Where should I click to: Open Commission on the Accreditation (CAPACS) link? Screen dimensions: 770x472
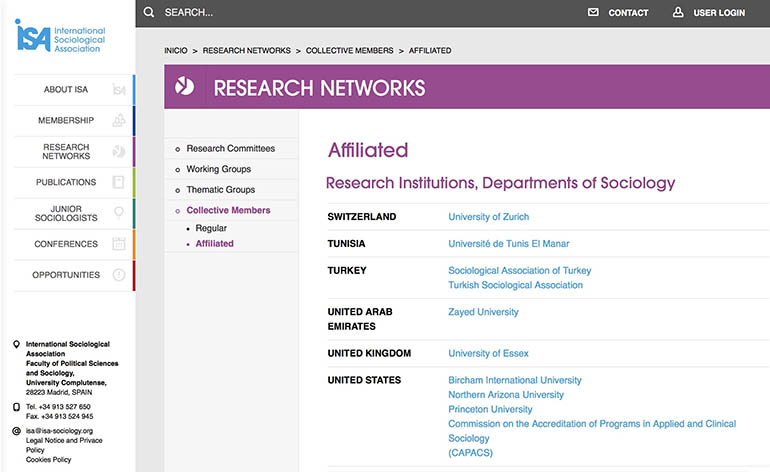click(592, 438)
